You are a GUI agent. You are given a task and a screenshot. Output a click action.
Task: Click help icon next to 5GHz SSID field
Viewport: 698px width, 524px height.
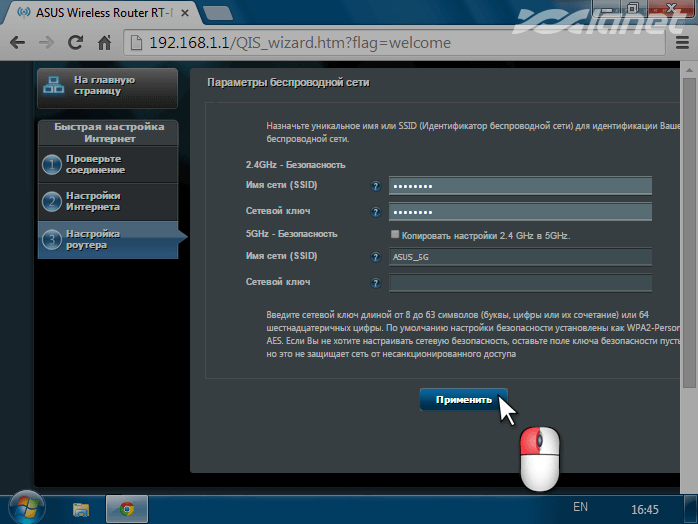(376, 257)
